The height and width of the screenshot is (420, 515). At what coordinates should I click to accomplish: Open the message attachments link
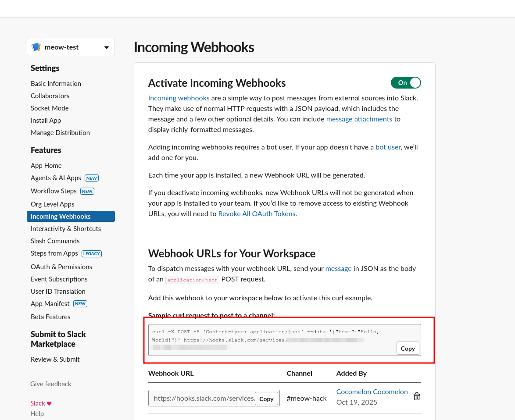359,119
